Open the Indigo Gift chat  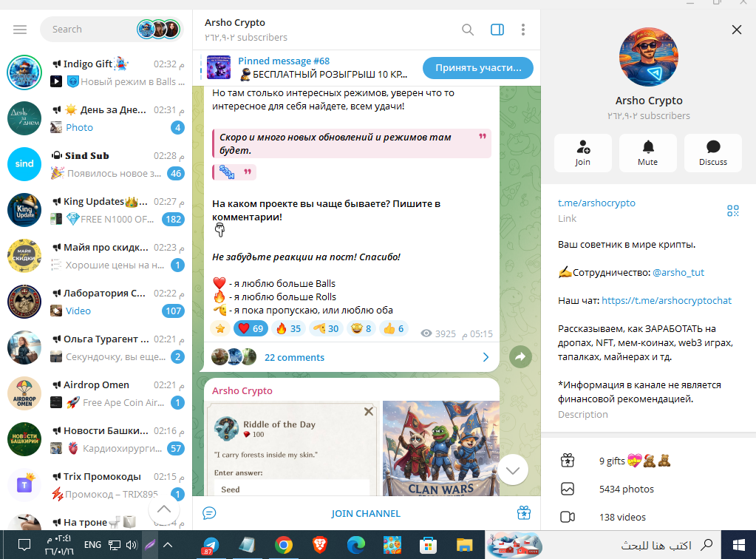click(x=96, y=72)
